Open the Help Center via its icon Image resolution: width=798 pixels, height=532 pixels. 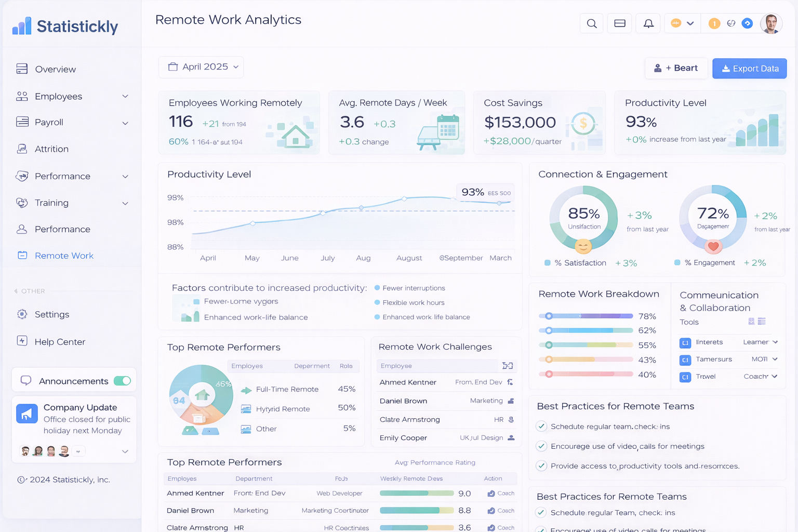tap(22, 341)
